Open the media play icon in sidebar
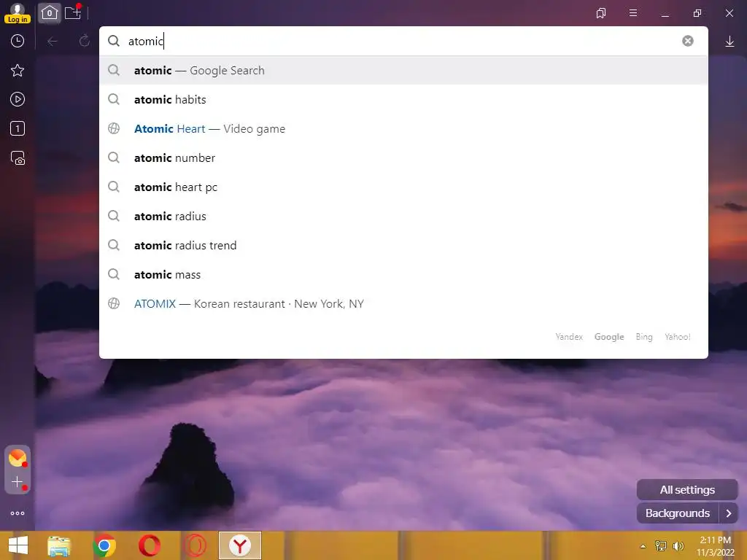Viewport: 747px width, 560px height. pyautogui.click(x=18, y=99)
